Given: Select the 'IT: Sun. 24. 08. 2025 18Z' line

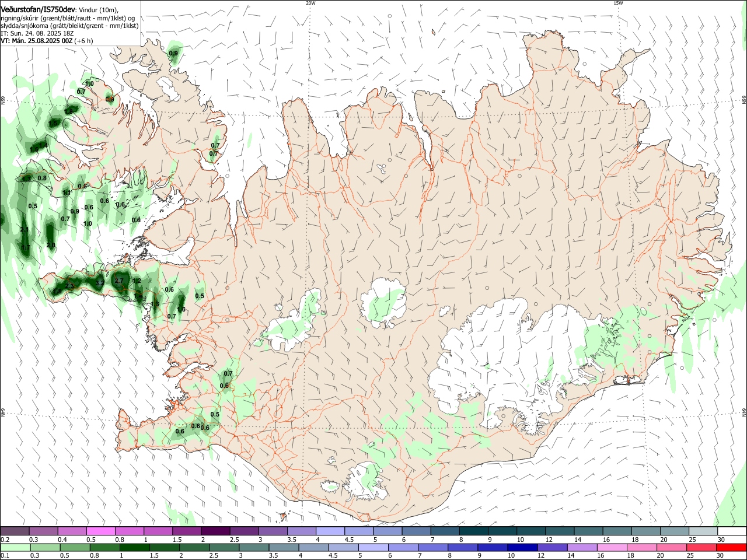Looking at the screenshot, I should [x=37, y=33].
